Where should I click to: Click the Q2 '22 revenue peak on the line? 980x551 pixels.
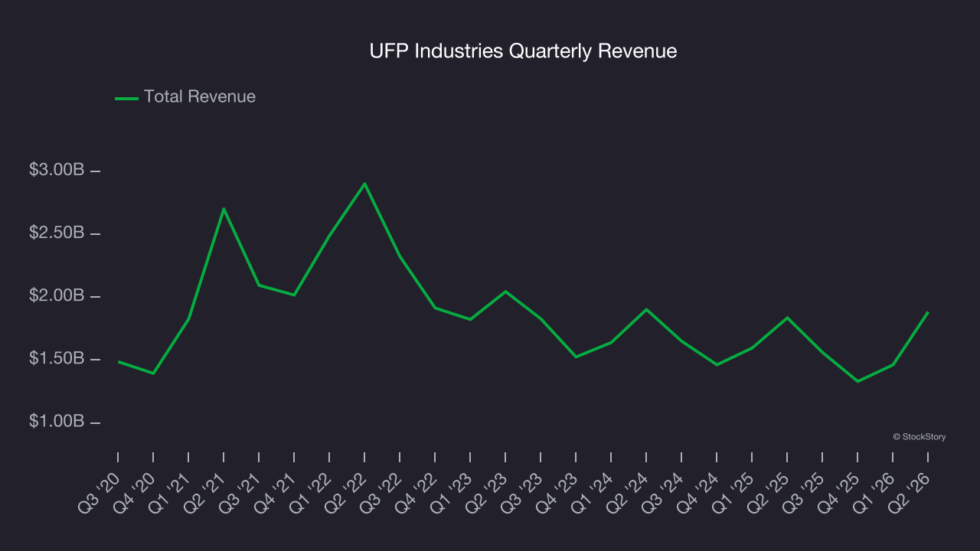click(364, 184)
